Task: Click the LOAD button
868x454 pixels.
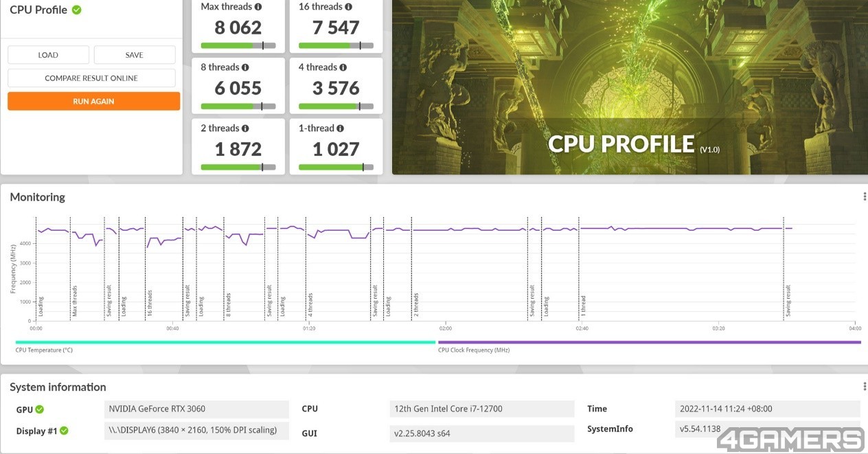Action: (48, 55)
